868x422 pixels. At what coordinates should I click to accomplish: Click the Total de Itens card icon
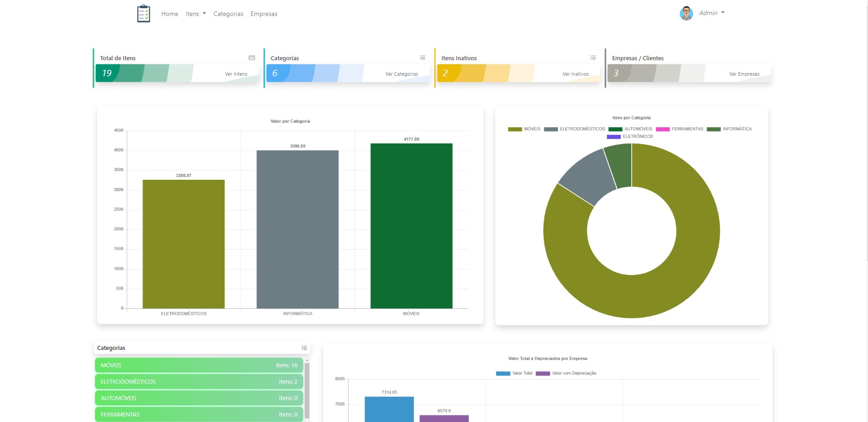coord(252,57)
